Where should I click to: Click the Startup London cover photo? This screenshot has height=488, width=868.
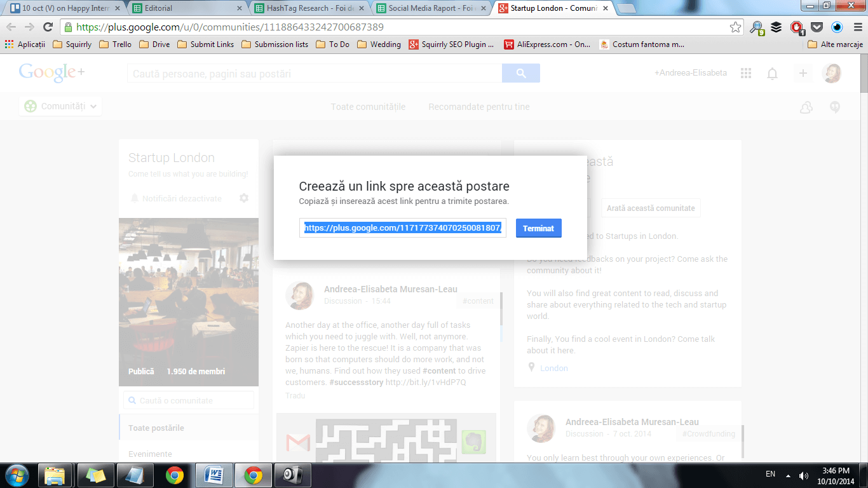(189, 302)
